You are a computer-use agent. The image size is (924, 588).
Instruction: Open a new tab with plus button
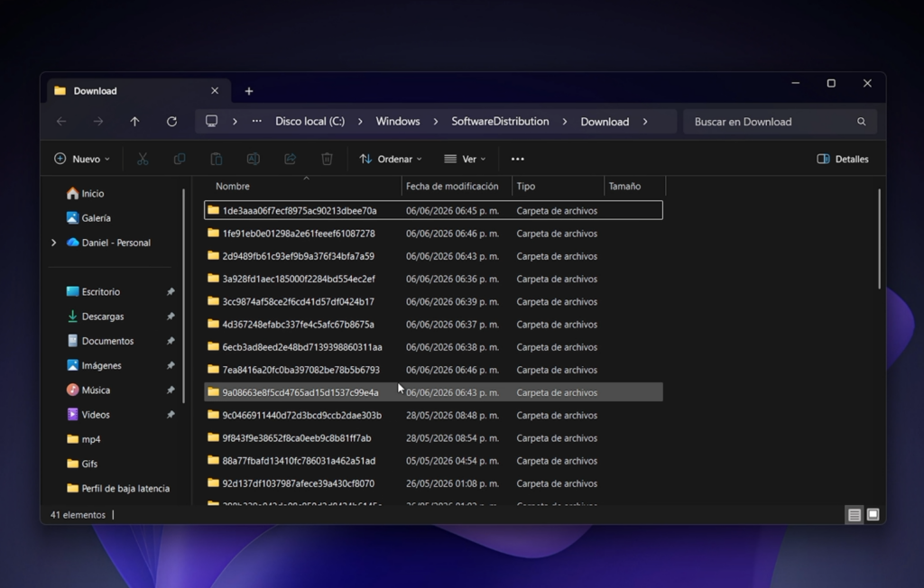point(249,91)
